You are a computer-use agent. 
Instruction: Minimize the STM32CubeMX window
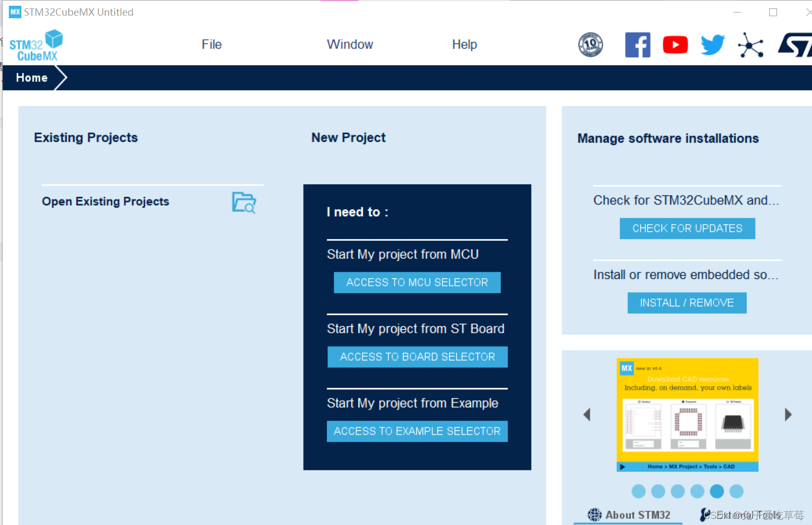737,12
